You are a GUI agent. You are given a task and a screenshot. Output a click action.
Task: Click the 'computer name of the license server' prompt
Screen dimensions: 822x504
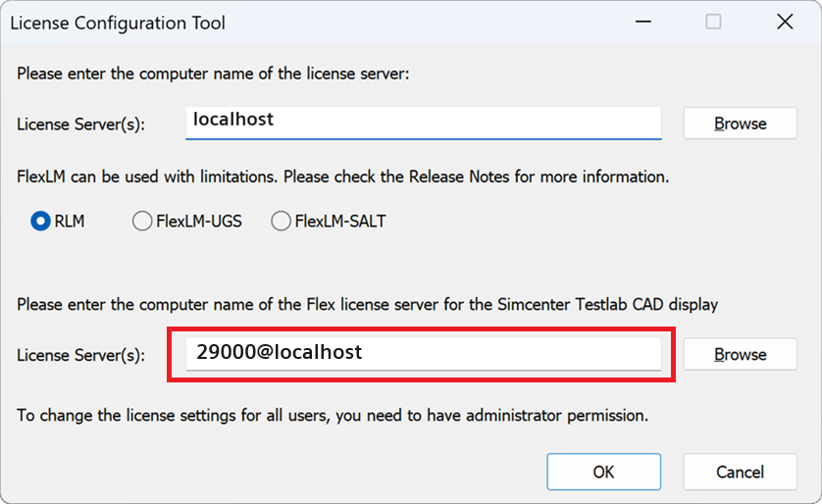tap(213, 74)
